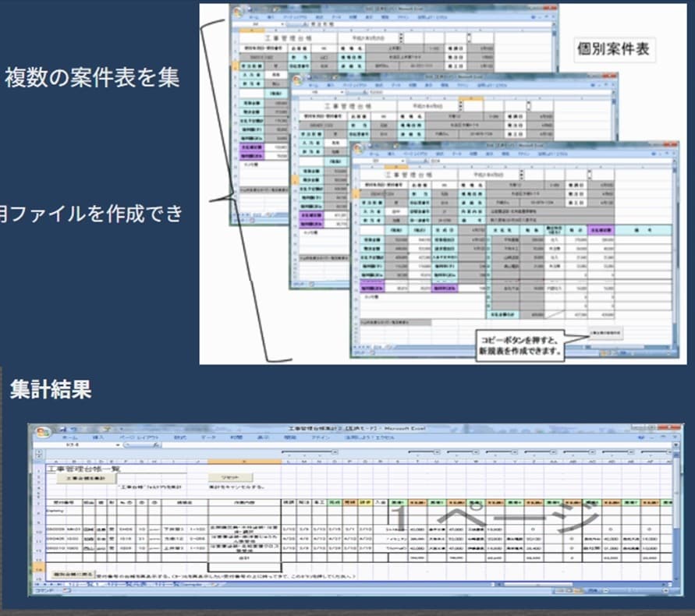Viewport: 695px width, 616px height.
Task: Select ホーム tab in the middle 工事管理台帳 window
Action: pyautogui.click(x=313, y=85)
